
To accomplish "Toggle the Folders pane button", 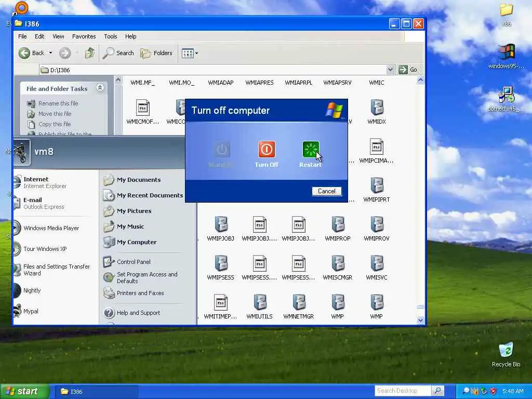I will (156, 53).
